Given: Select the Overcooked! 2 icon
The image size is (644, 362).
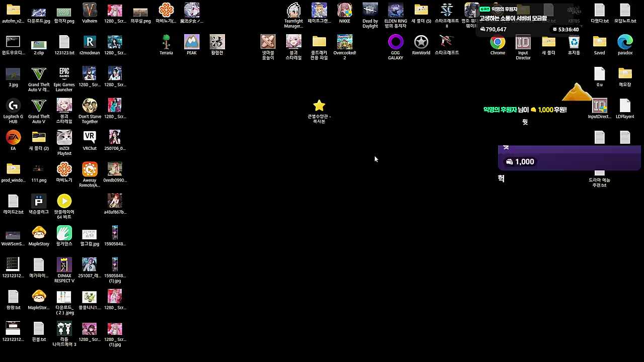Looking at the screenshot, I should coord(345,42).
